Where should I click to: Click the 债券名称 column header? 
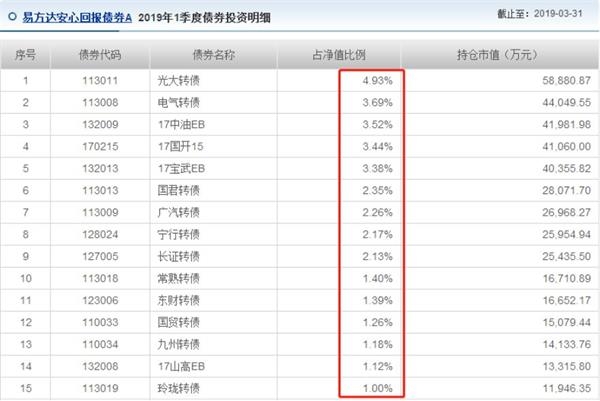click(x=214, y=55)
